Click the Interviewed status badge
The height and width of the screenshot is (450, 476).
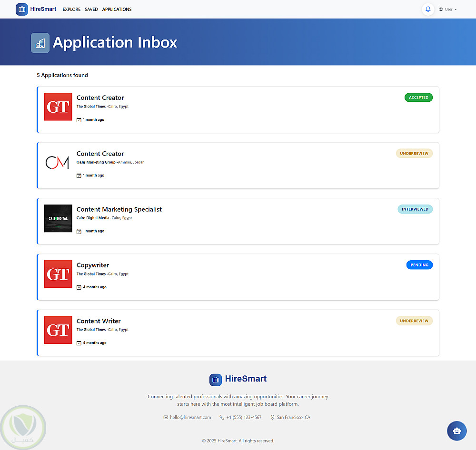coord(415,209)
